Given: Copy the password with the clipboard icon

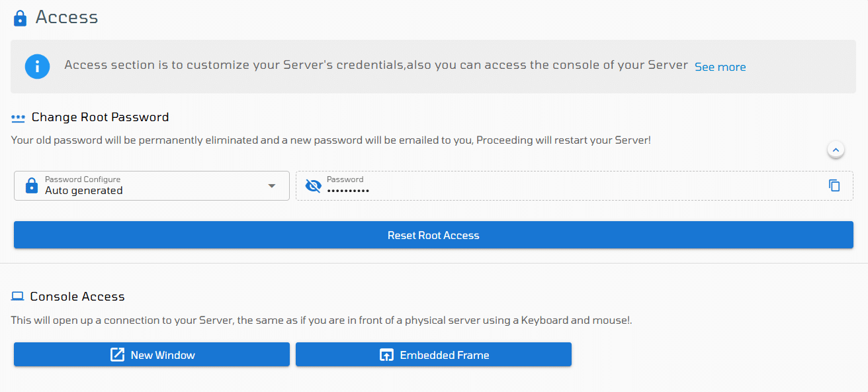Looking at the screenshot, I should coord(835,185).
